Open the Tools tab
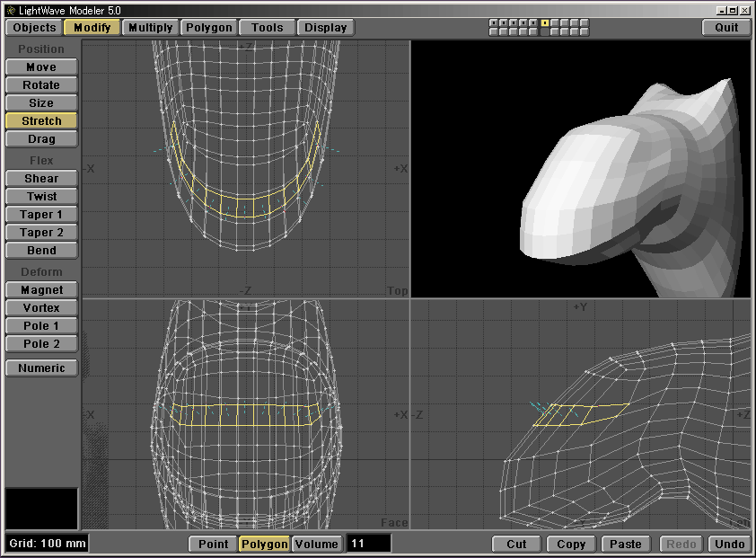The width and height of the screenshot is (756, 558). [268, 27]
